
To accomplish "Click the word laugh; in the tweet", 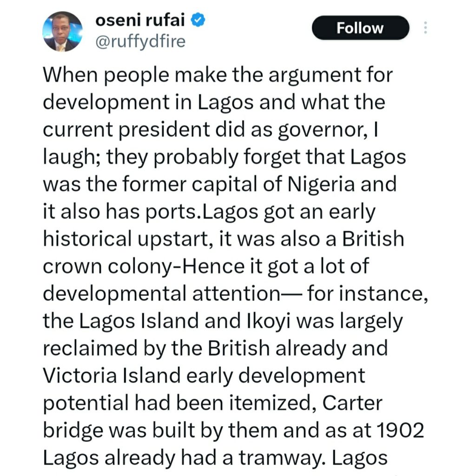I will tap(71, 158).
